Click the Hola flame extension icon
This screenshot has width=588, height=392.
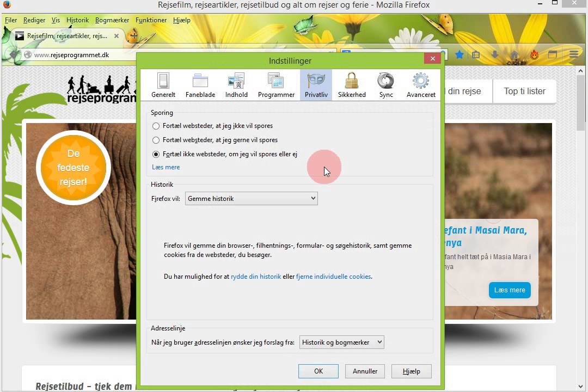(x=534, y=55)
